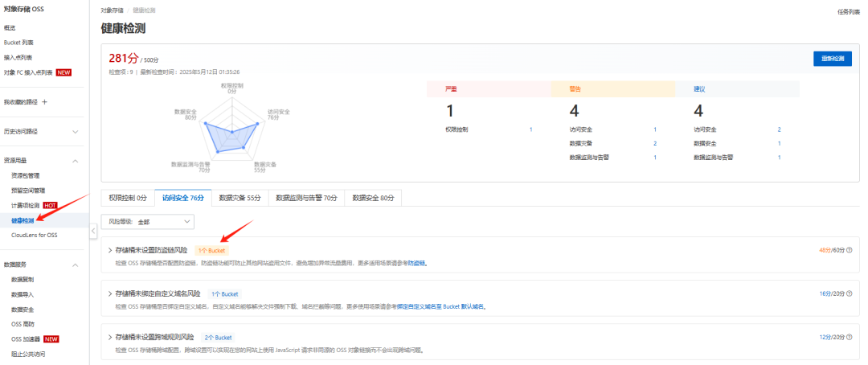This screenshot has width=868, height=365.
Task: Open OSS 加速器 in sidebar
Action: (x=26, y=339)
